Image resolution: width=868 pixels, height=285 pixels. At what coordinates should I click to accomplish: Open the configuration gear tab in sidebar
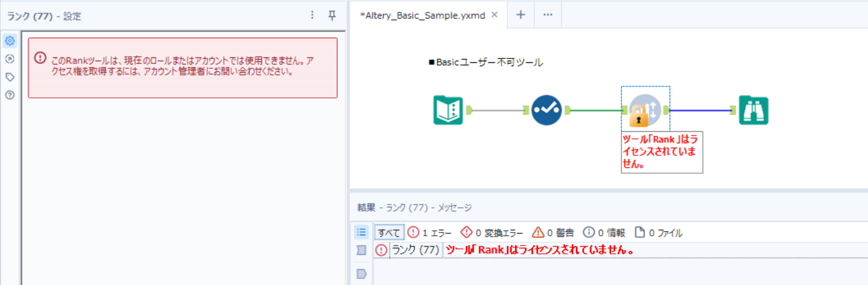coord(10,41)
